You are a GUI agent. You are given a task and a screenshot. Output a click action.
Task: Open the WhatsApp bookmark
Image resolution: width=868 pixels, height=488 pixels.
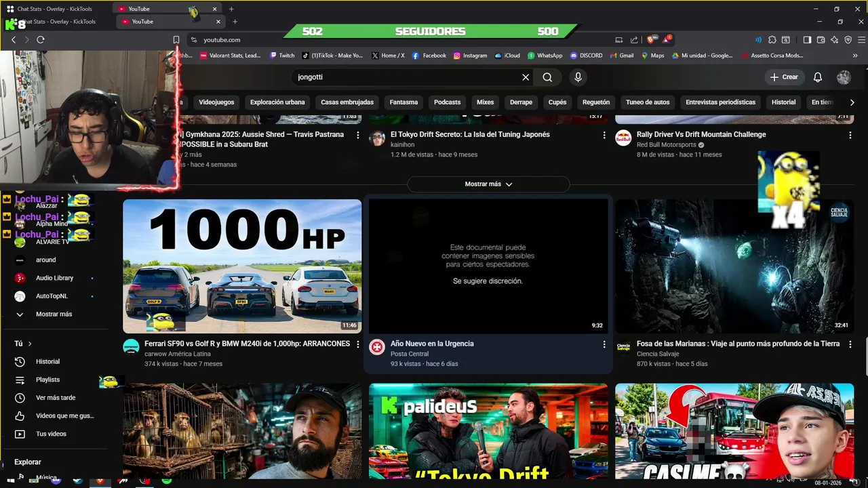tap(545, 56)
